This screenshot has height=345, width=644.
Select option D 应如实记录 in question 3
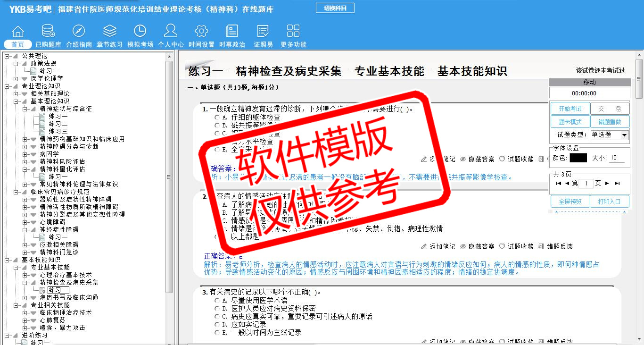coord(217,325)
